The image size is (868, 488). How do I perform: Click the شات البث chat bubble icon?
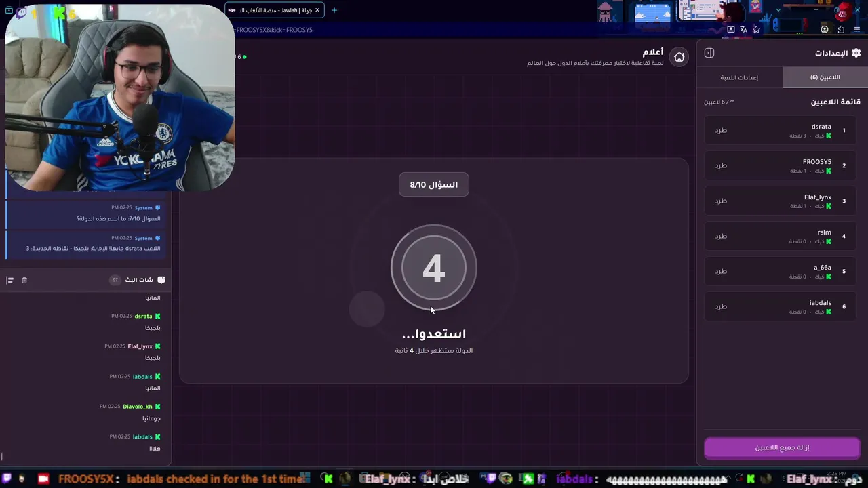coord(161,280)
